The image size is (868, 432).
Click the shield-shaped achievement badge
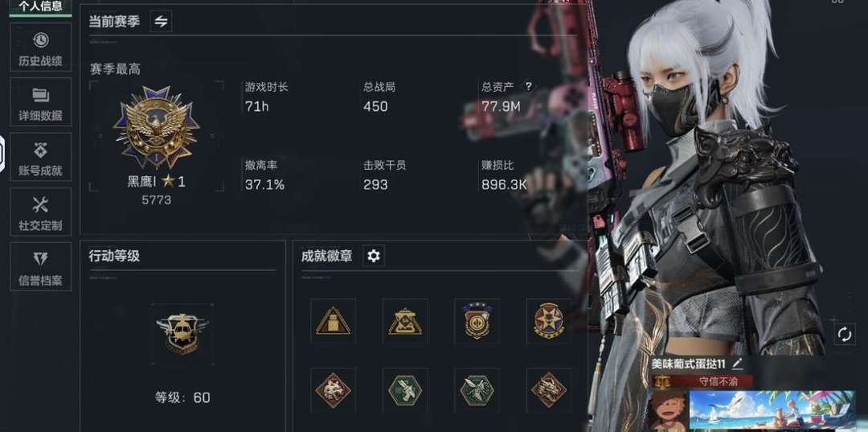coord(477,321)
